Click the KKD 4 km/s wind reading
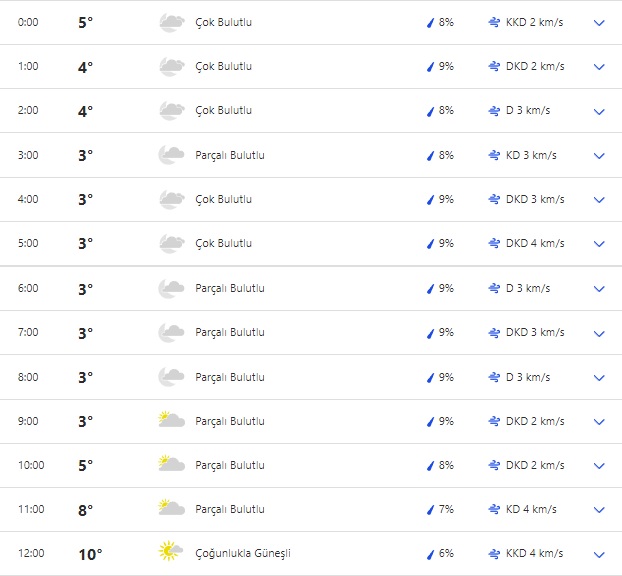Image resolution: width=622 pixels, height=576 pixels. [x=534, y=553]
